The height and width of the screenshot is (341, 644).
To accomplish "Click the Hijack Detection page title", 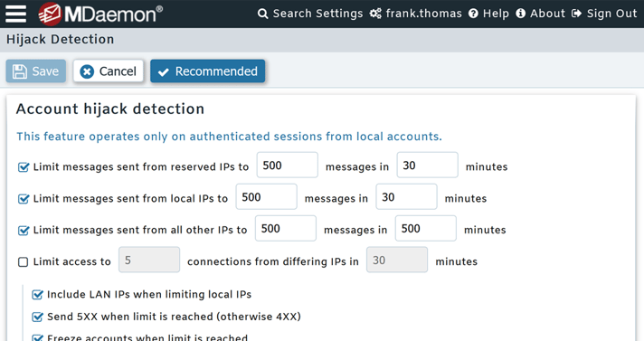I will click(60, 40).
